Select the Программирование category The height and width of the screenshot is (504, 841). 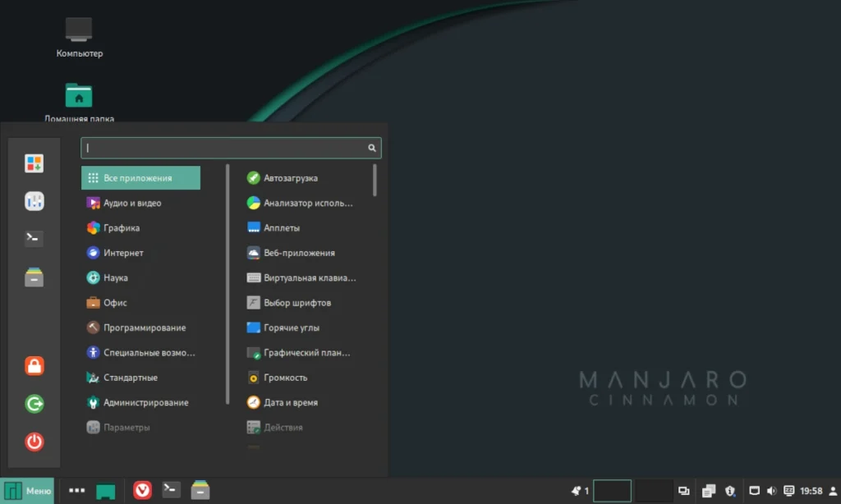pyautogui.click(x=140, y=328)
